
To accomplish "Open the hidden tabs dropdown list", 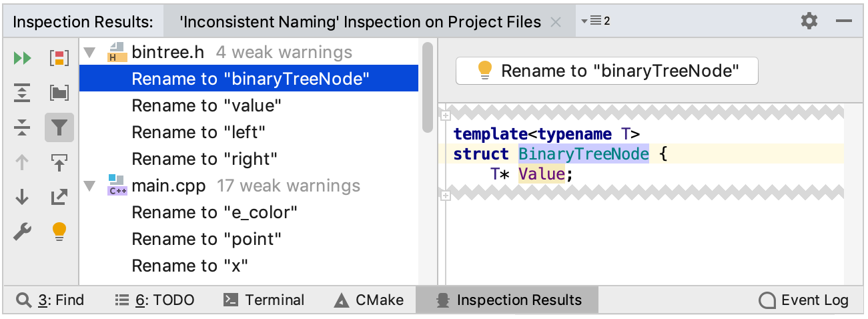I will click(596, 21).
